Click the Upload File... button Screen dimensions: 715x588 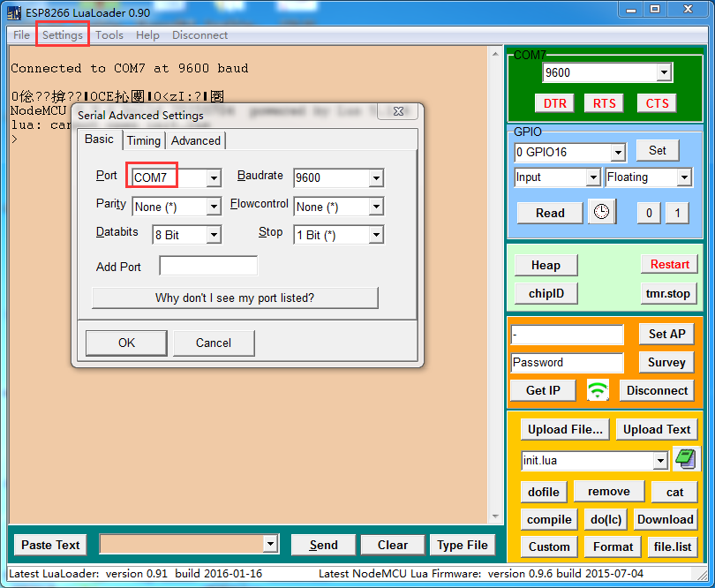[565, 429]
